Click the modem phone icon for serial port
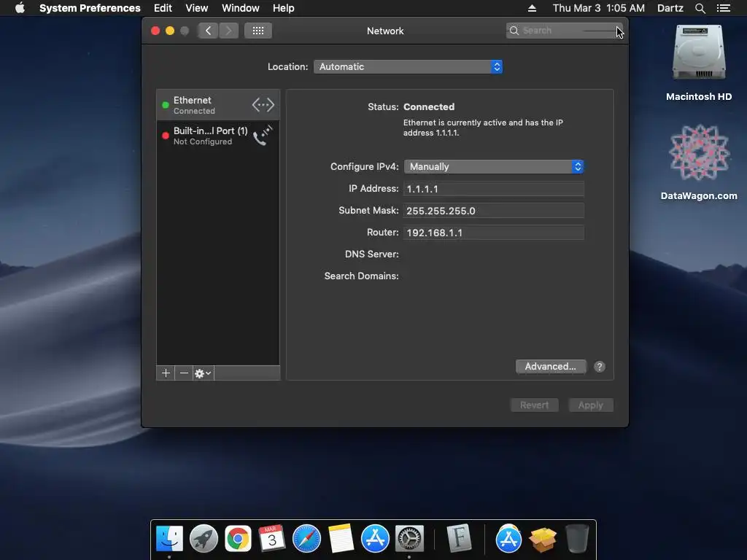The image size is (747, 560). 263,135
